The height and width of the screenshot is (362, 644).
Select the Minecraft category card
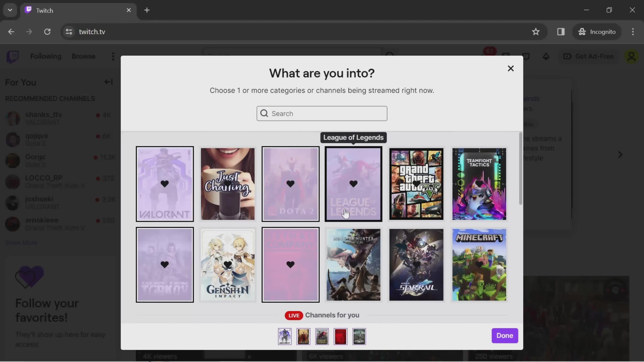click(479, 265)
